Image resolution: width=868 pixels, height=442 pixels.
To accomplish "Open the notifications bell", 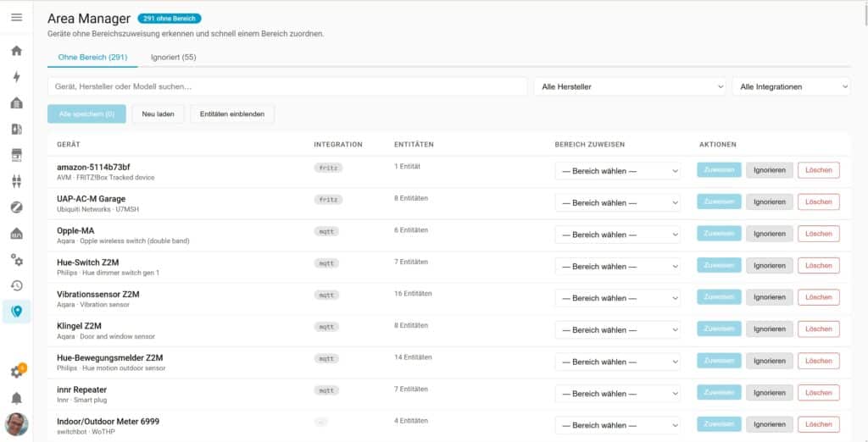I will (17, 398).
